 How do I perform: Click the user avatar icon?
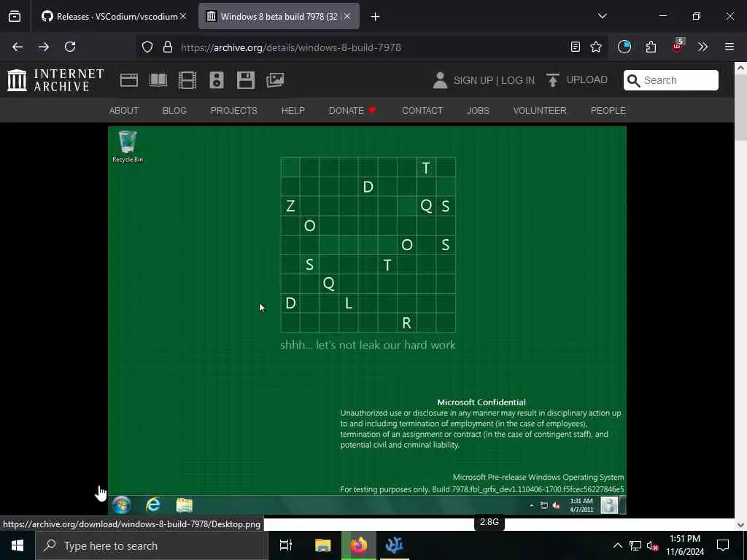[x=440, y=80]
